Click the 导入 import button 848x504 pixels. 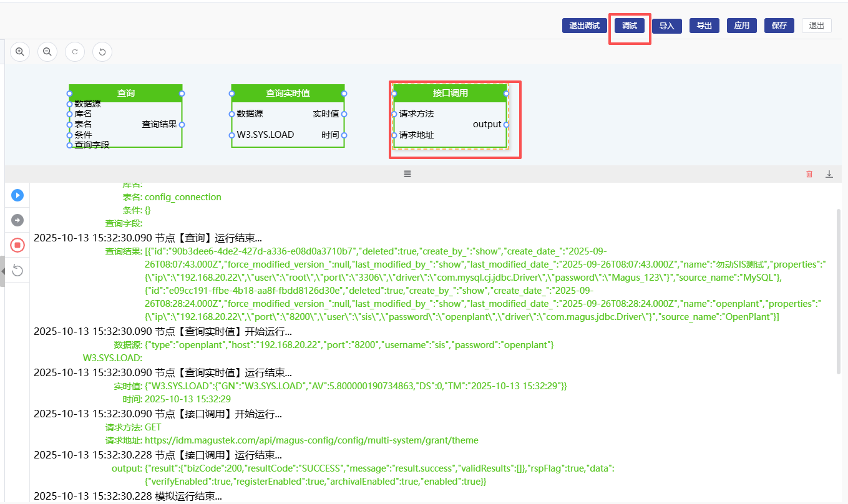click(667, 26)
